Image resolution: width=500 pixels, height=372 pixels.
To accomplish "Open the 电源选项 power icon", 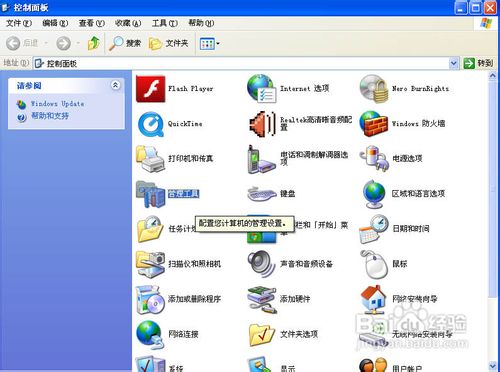I will pyautogui.click(x=374, y=159).
